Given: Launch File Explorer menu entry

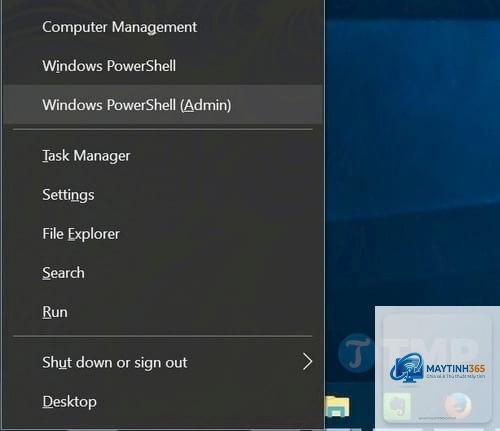Looking at the screenshot, I should tap(163, 234).
